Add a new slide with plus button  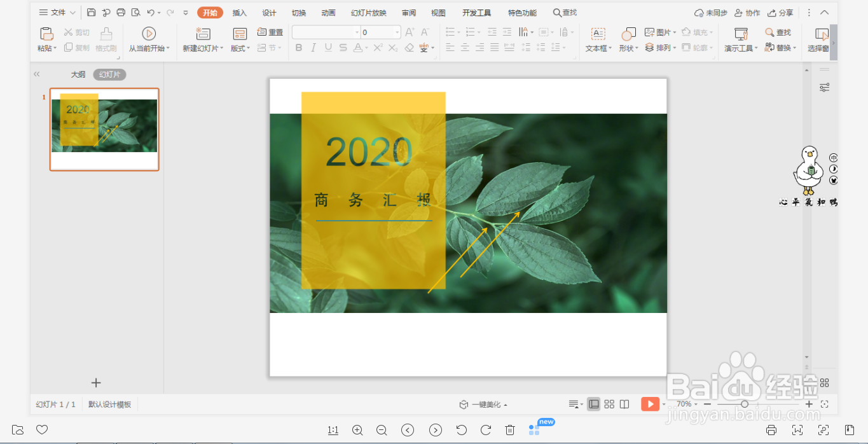[x=96, y=382]
